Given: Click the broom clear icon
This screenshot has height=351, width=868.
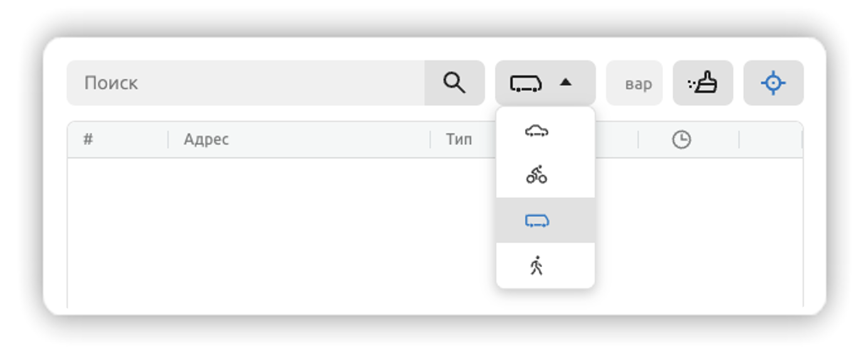Looking at the screenshot, I should click(x=703, y=83).
